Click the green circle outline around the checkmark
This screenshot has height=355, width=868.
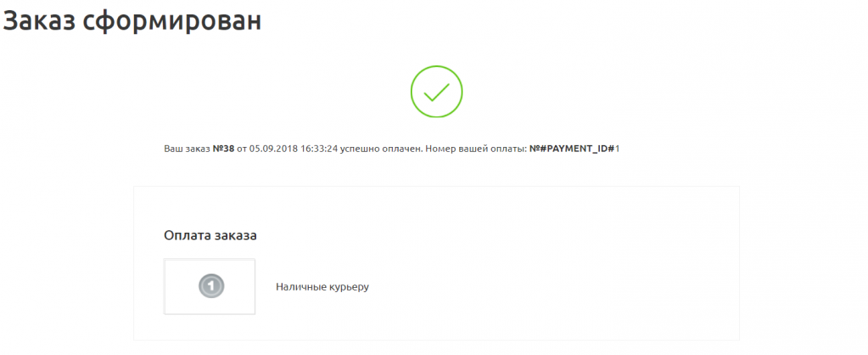(x=436, y=67)
